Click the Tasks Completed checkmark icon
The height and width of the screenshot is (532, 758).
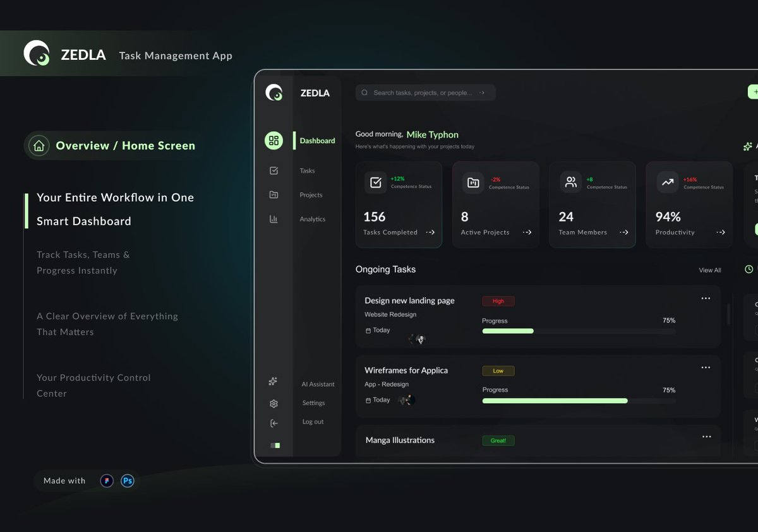(x=375, y=182)
